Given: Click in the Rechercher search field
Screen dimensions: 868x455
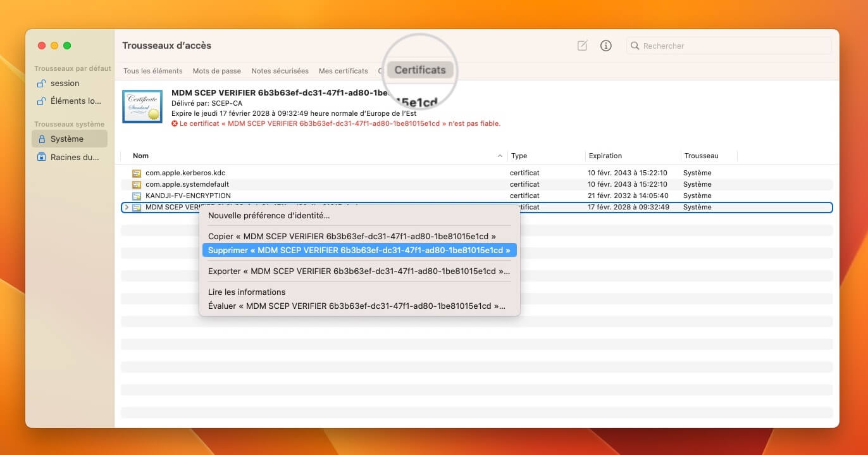Looking at the screenshot, I should coord(729,46).
